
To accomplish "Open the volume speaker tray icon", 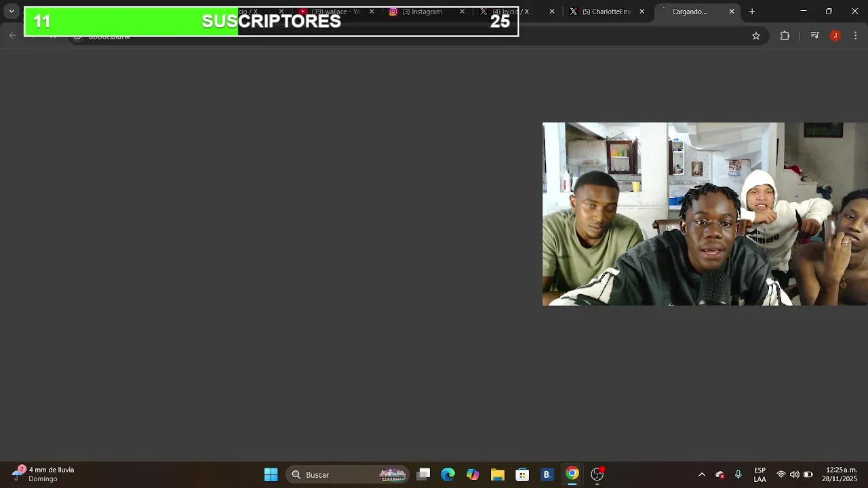I will point(794,474).
